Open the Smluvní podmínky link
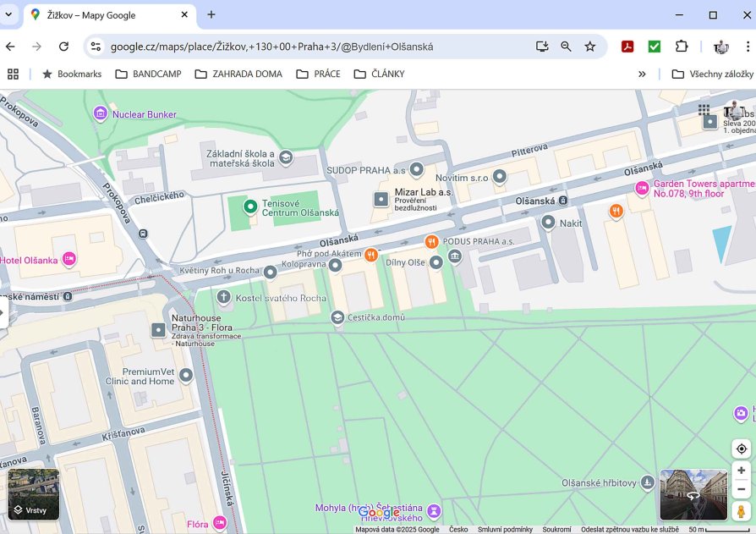The width and height of the screenshot is (756, 534). tap(505, 529)
